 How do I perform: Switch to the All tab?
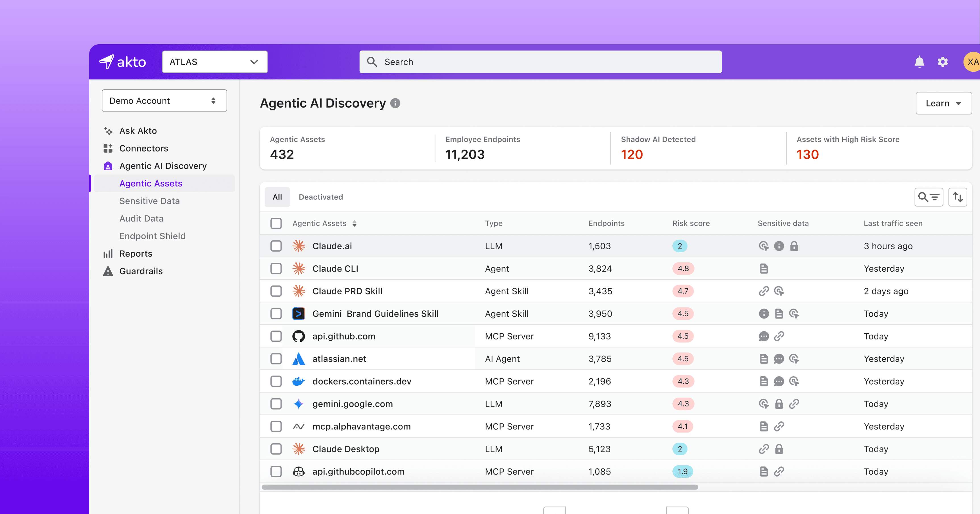(277, 197)
